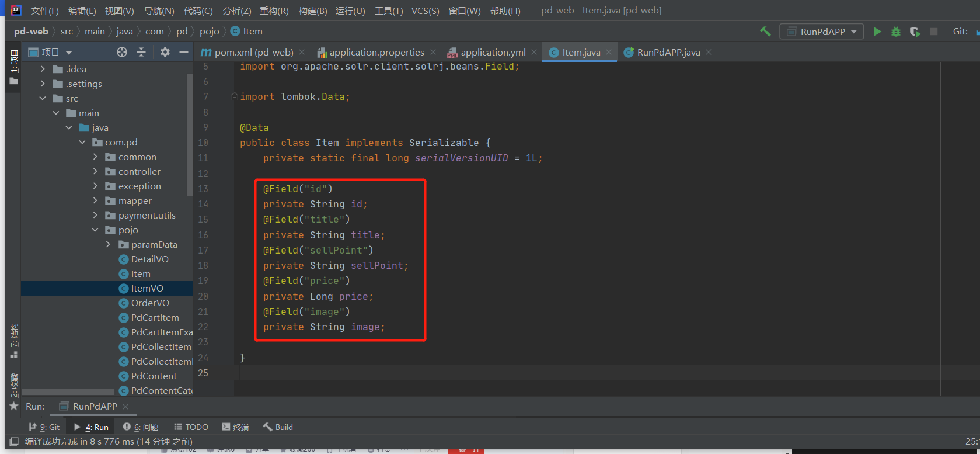Close the application.yml editor tab
Viewport: 980px width, 454px height.
point(534,52)
